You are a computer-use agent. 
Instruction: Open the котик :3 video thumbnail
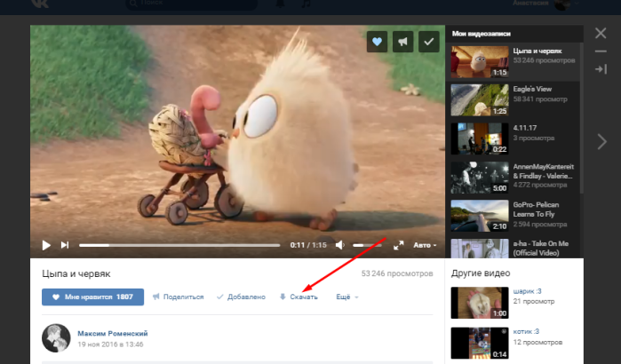click(480, 343)
